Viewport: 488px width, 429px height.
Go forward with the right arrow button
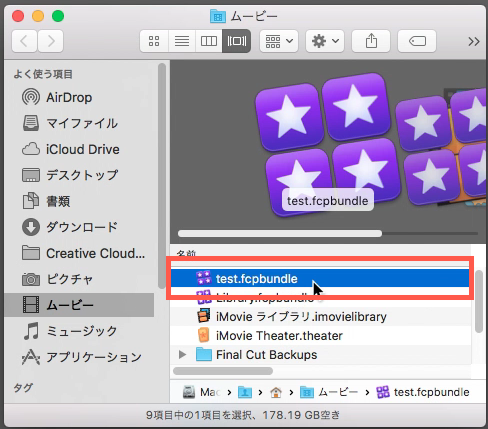coord(50,41)
